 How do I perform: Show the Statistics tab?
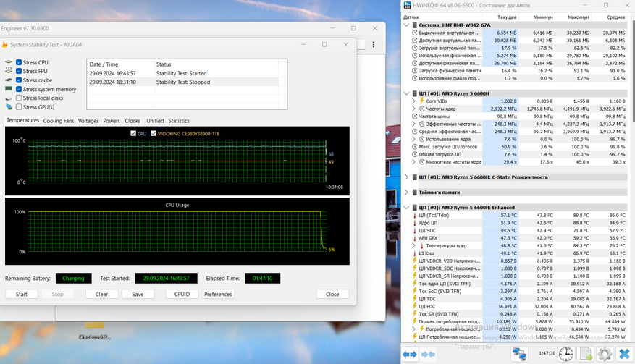179,121
